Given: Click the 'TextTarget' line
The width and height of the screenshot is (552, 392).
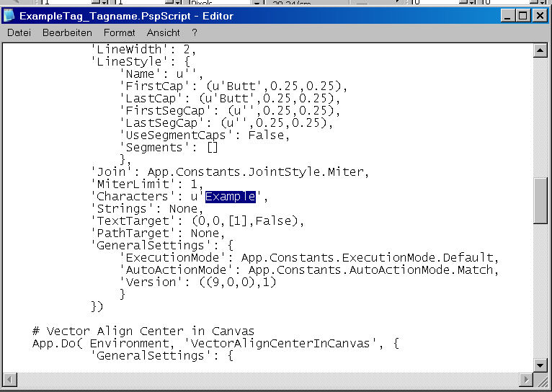Looking at the screenshot, I should point(197,221).
